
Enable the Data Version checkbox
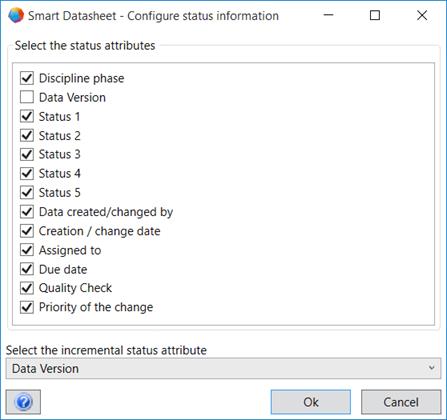pos(27,97)
